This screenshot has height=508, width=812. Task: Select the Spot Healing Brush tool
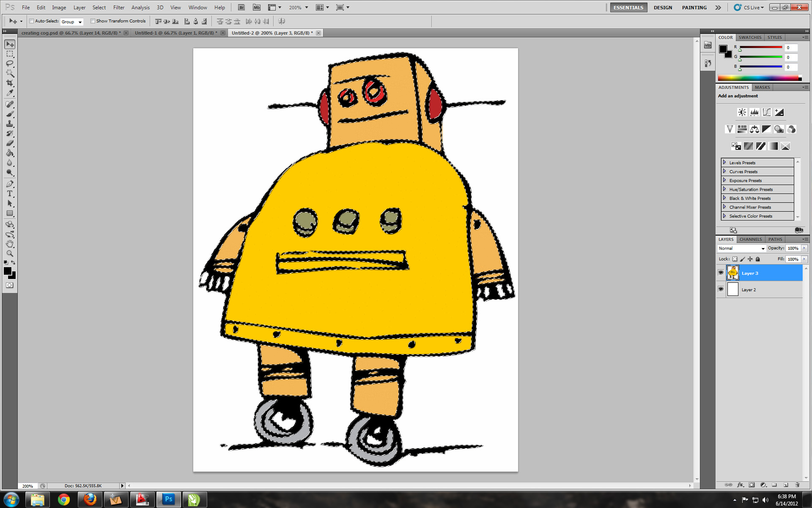pyautogui.click(x=10, y=104)
